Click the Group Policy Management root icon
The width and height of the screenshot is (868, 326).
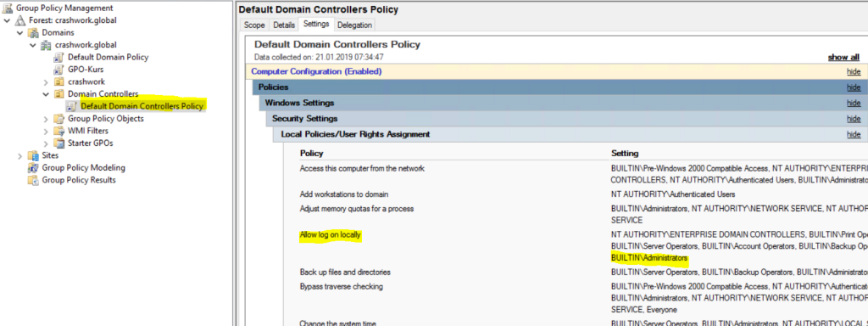(8, 8)
